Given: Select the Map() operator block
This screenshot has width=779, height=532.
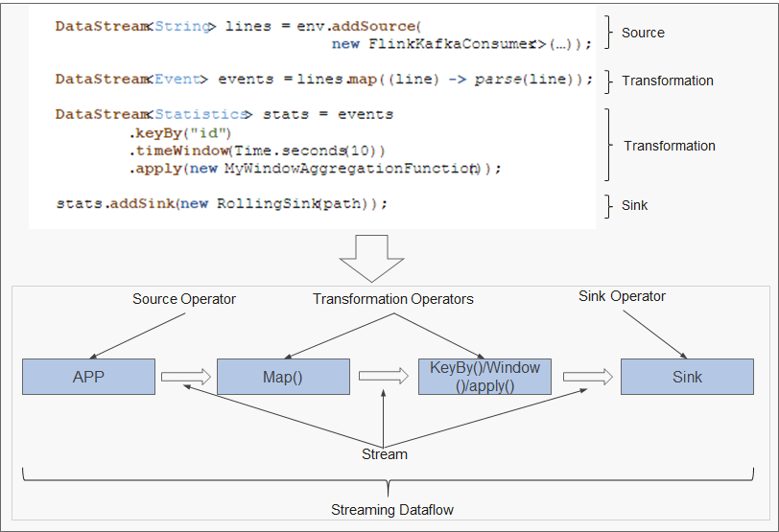Looking at the screenshot, I should click(x=283, y=377).
